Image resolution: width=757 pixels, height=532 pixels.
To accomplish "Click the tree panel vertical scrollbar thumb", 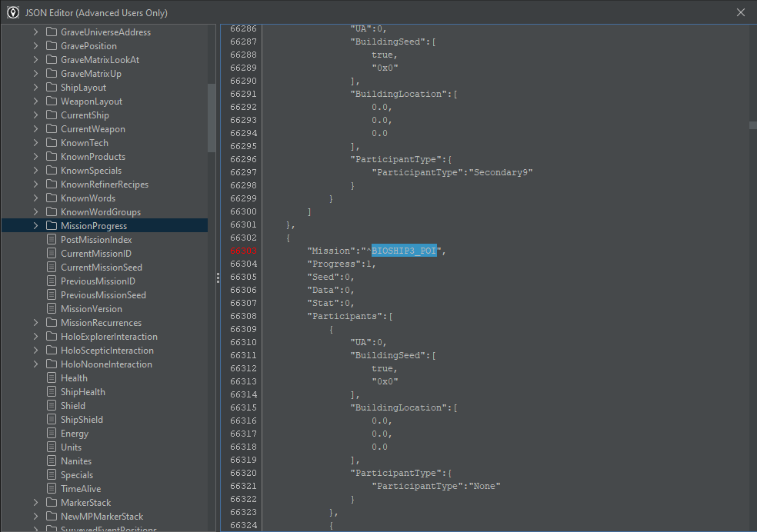I will pyautogui.click(x=212, y=118).
